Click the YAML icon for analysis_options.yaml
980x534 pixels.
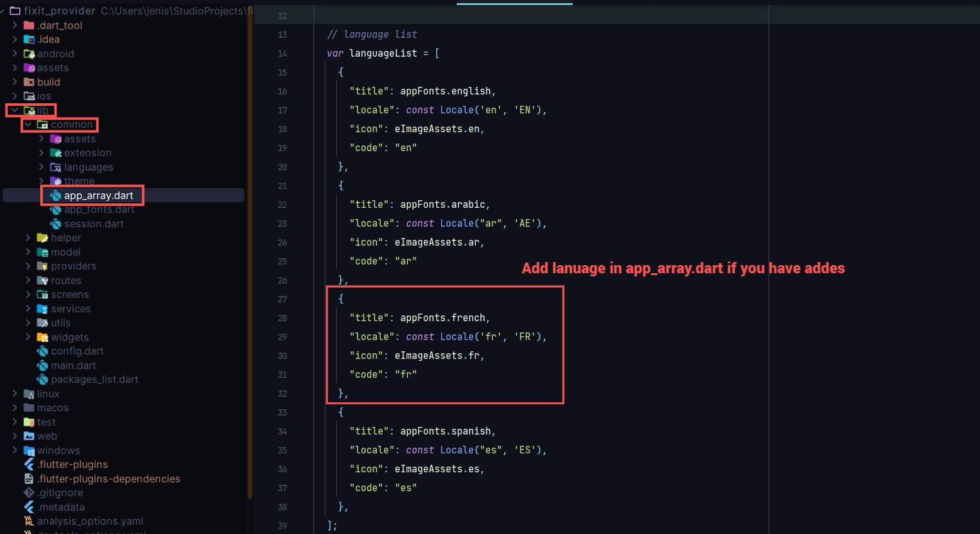[x=29, y=521]
